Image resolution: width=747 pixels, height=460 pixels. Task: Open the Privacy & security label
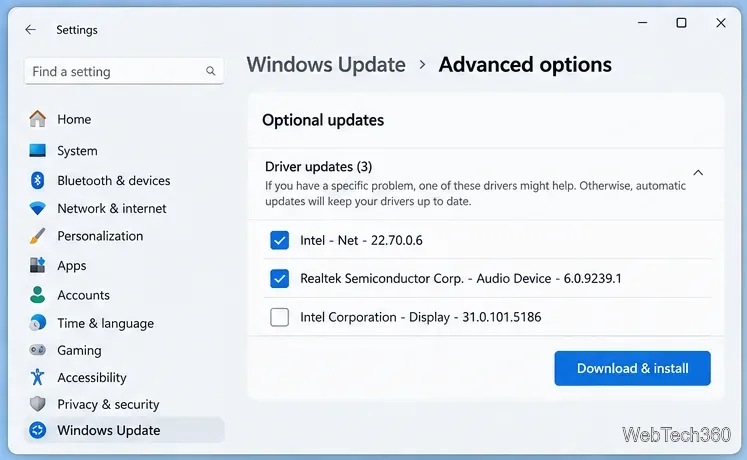pos(108,404)
